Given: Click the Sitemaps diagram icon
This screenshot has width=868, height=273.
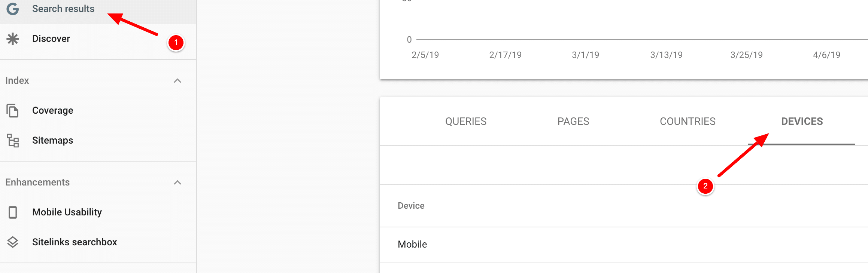Looking at the screenshot, I should 13,140.
